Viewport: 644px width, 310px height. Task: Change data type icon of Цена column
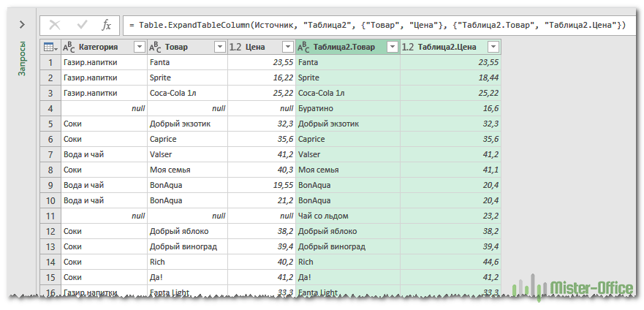pyautogui.click(x=235, y=47)
